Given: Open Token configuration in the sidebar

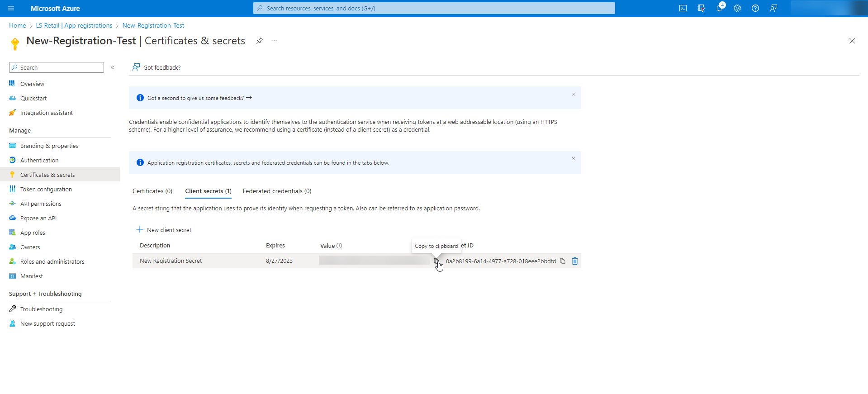Looking at the screenshot, I should point(46,189).
